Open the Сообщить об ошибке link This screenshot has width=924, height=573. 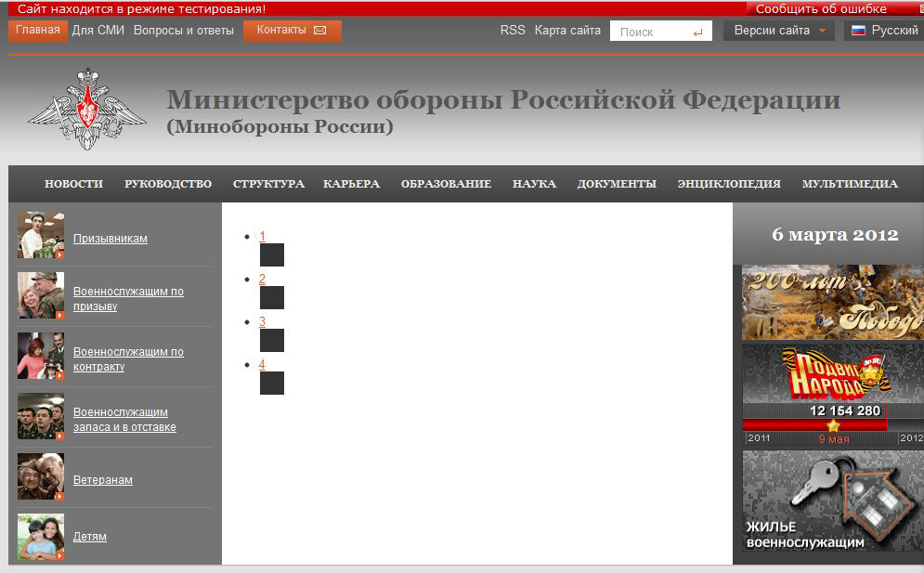[x=821, y=9]
